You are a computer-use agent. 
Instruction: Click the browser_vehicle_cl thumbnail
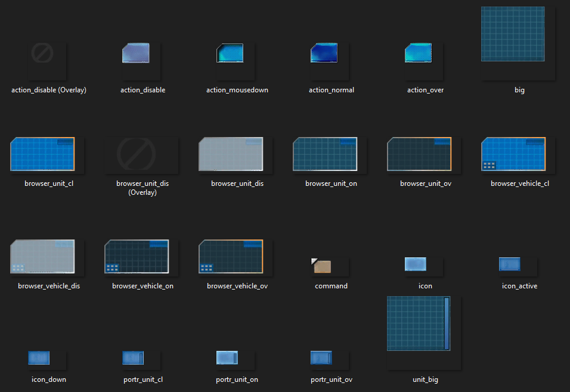(x=513, y=154)
